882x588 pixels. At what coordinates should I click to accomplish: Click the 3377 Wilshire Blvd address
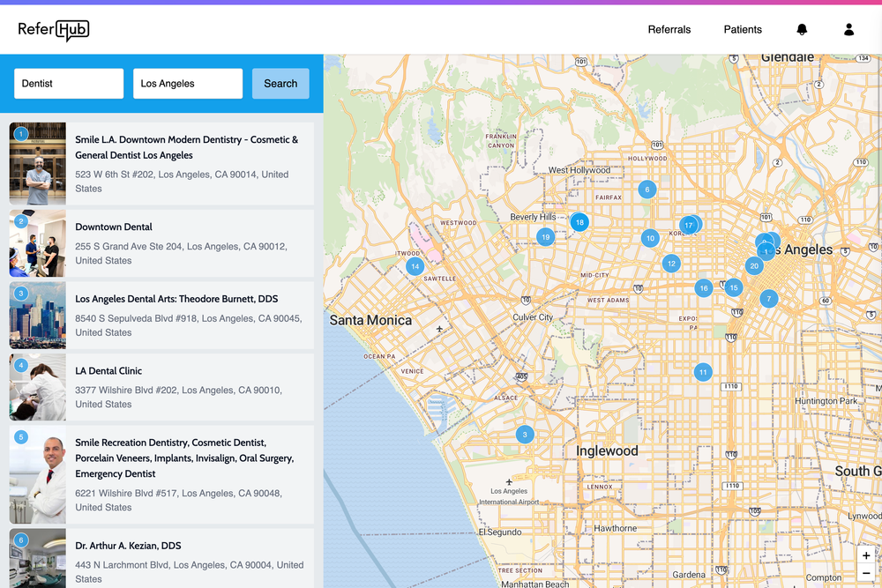[178, 397]
